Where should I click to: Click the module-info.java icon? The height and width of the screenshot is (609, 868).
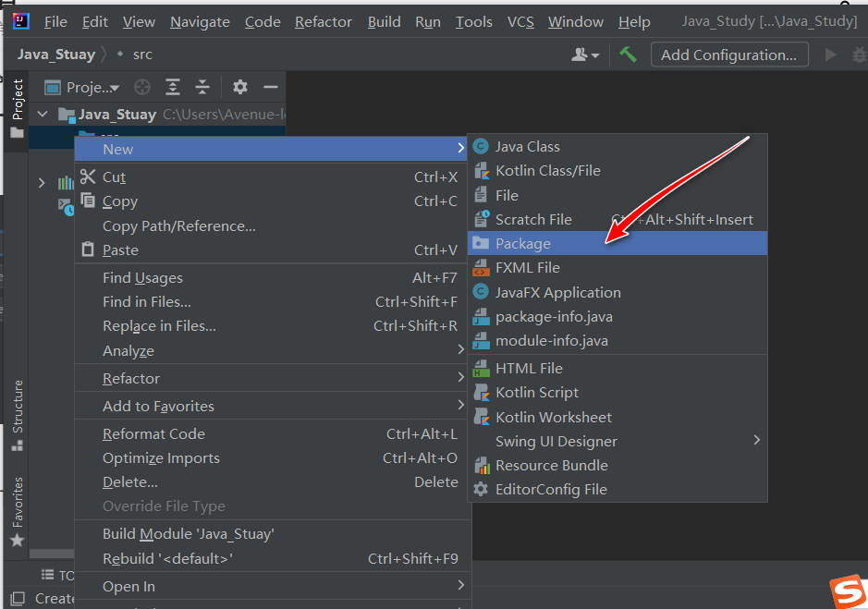(x=481, y=340)
